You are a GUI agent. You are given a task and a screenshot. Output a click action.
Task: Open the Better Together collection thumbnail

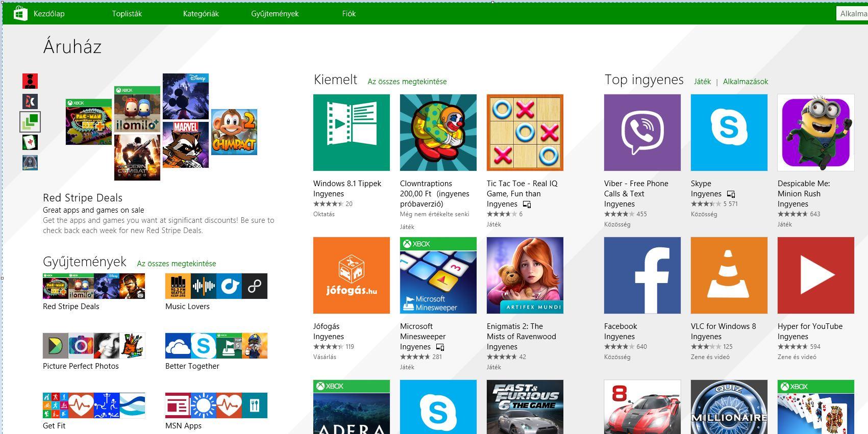[216, 346]
